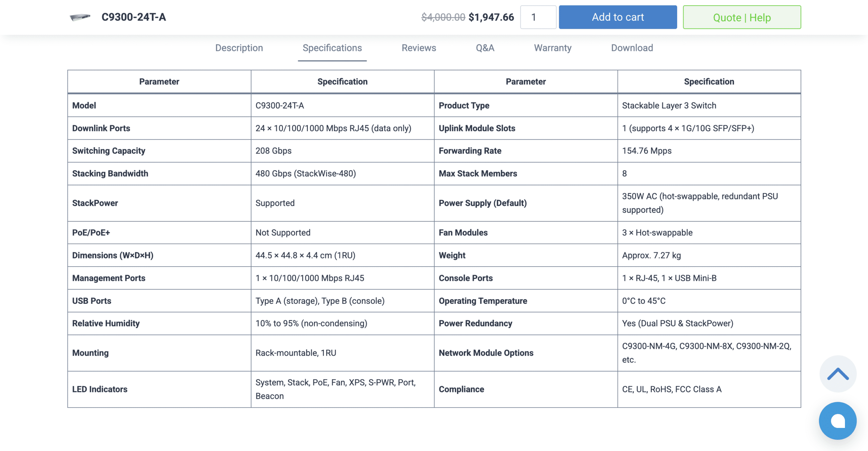The image size is (868, 451).
Task: Click the 480 Gbps StackWise-480 cell
Action: pyautogui.click(x=305, y=173)
